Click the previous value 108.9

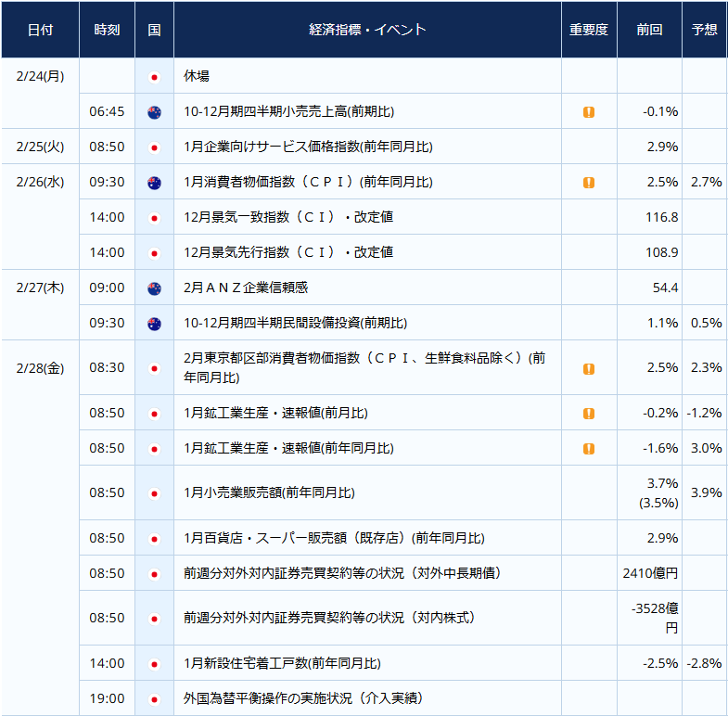click(x=661, y=252)
